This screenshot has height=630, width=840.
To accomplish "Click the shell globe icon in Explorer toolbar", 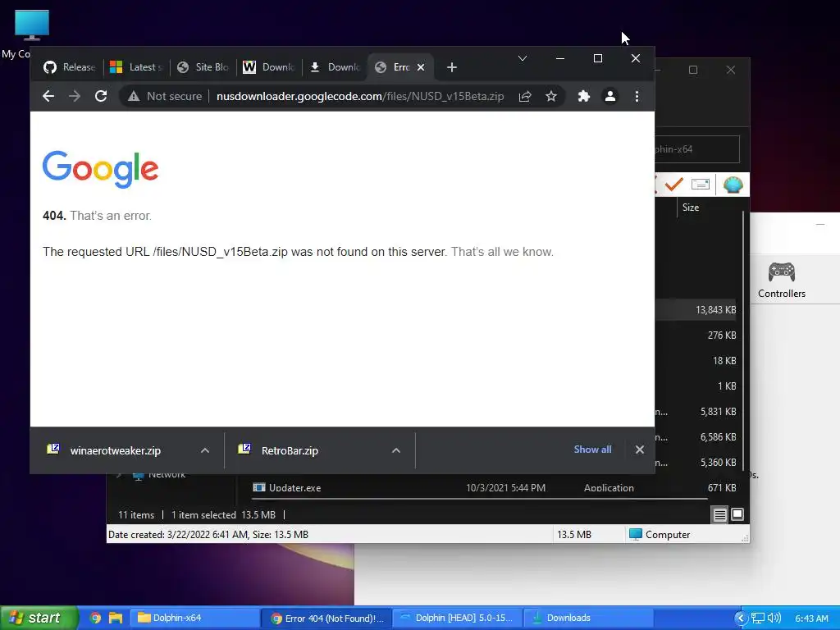I will pos(733,185).
